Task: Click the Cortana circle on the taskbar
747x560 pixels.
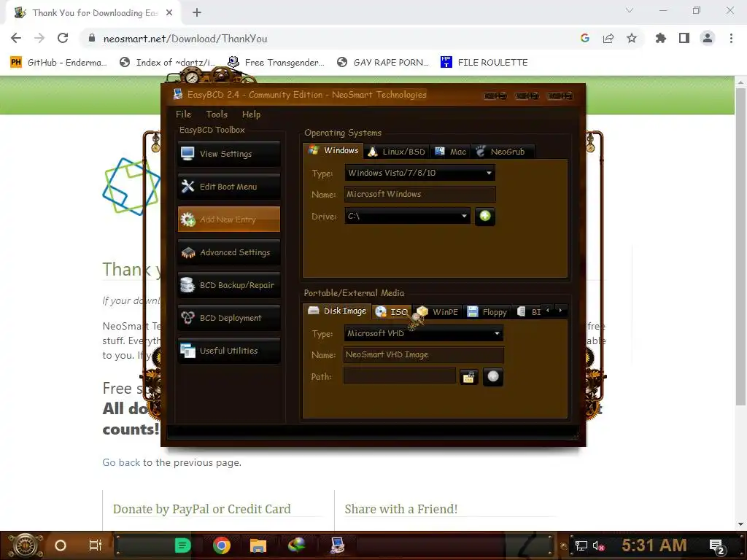Action: (61, 545)
